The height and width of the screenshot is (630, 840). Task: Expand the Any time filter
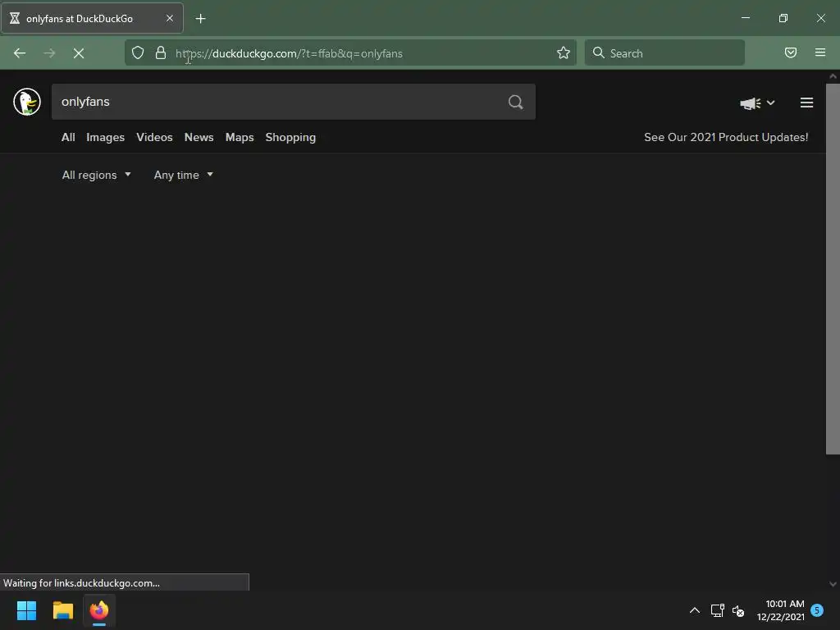(183, 175)
